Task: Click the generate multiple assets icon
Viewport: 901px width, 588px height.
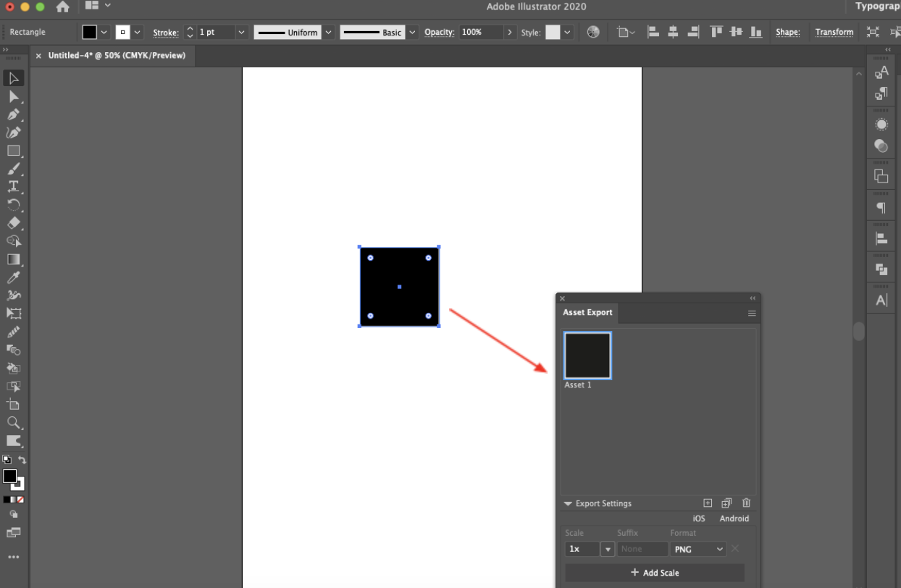Action: point(726,503)
